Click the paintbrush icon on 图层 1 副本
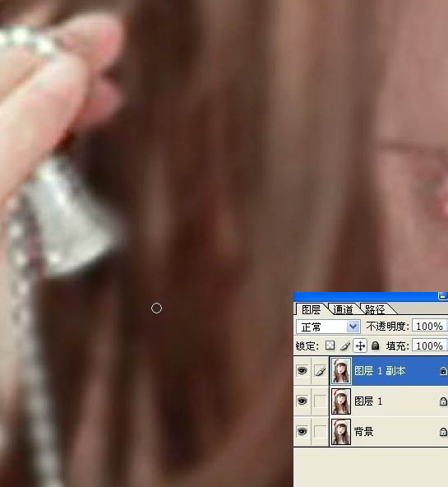448x487 pixels. point(321,371)
